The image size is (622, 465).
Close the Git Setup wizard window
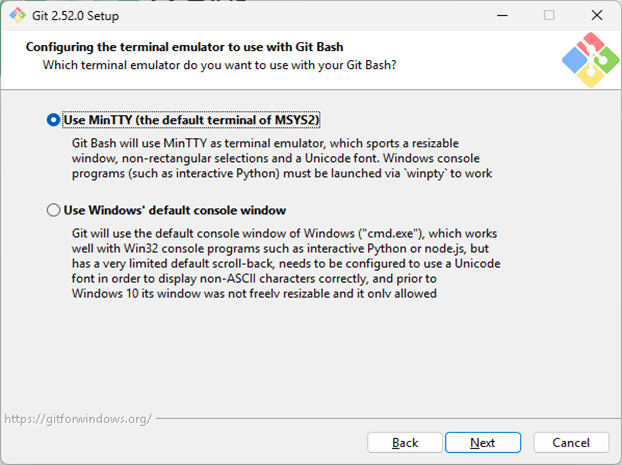pyautogui.click(x=595, y=15)
